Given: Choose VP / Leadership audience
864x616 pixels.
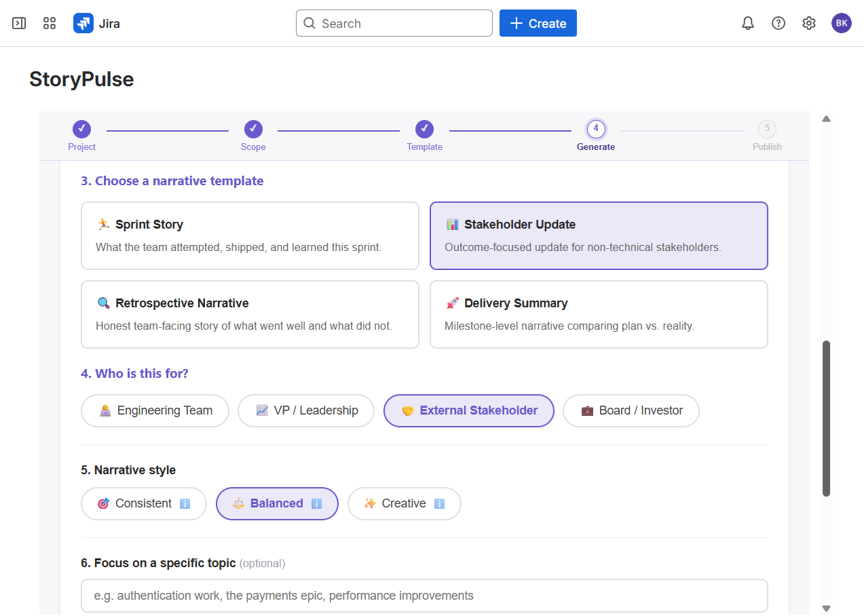Looking at the screenshot, I should click(306, 410).
